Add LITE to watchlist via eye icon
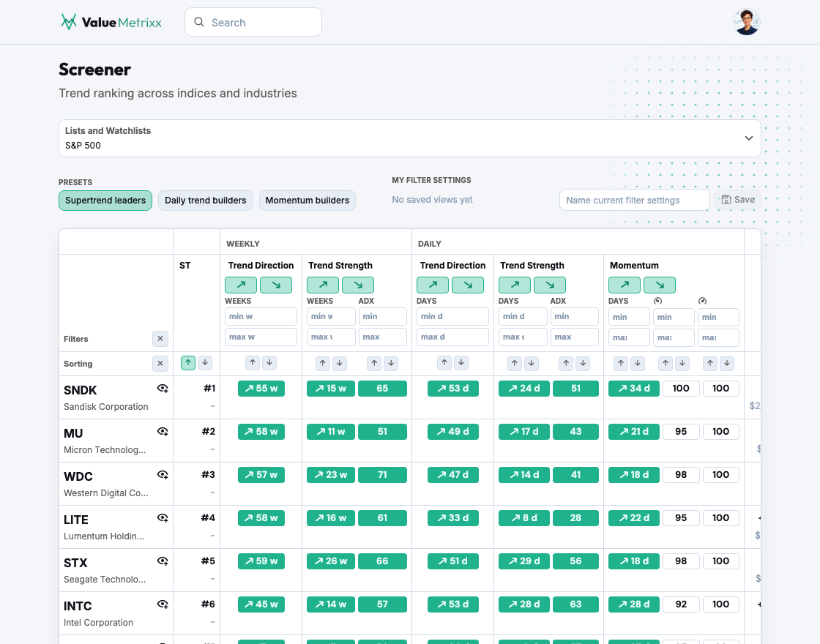820x644 pixels. pos(163,518)
